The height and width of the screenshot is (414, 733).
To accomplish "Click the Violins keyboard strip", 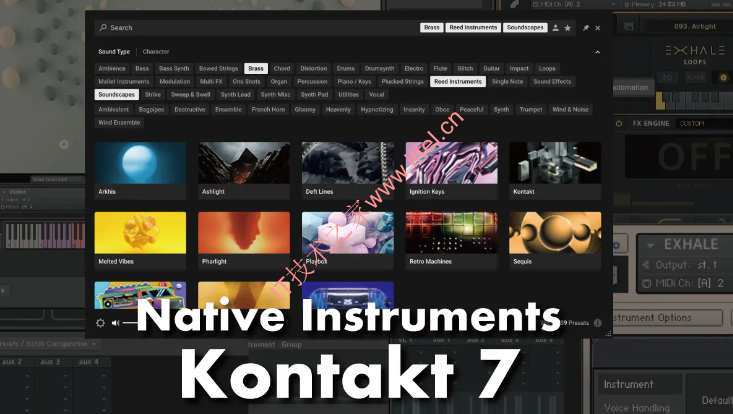I will tap(44, 236).
